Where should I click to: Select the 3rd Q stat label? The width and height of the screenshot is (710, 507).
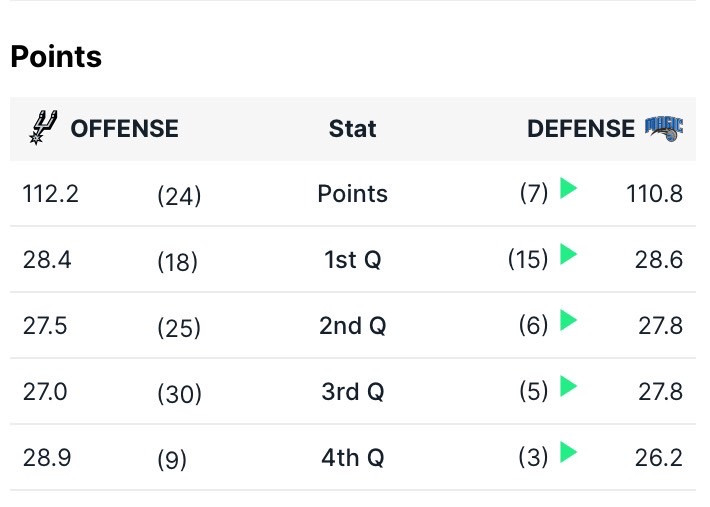(x=352, y=392)
